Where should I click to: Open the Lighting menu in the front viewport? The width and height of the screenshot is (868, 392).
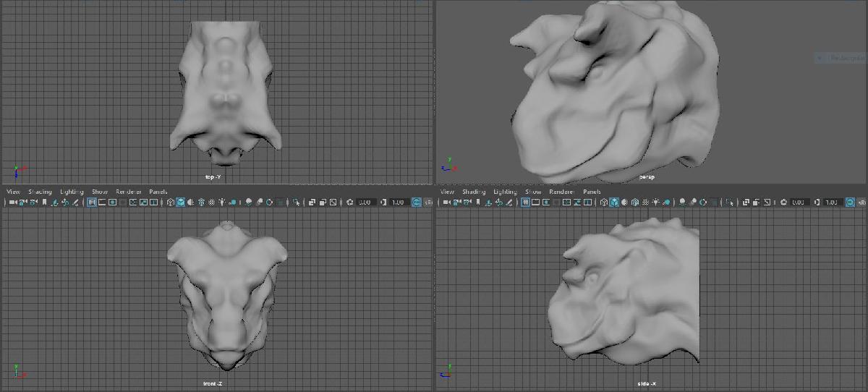[72, 192]
